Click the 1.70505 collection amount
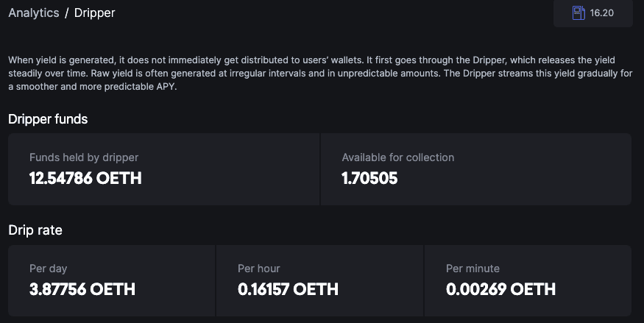644x323 pixels. (369, 178)
